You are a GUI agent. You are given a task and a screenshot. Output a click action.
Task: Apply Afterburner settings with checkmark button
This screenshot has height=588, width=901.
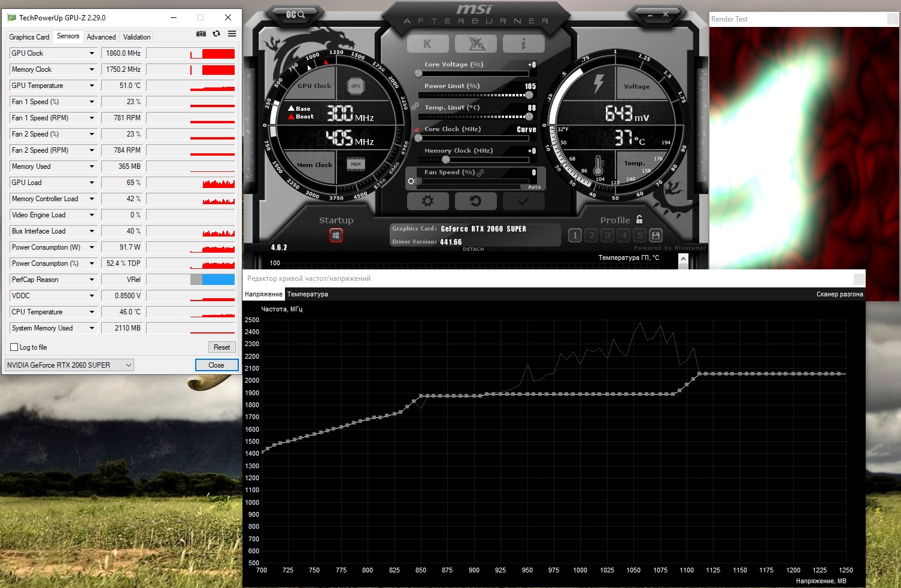coord(523,201)
